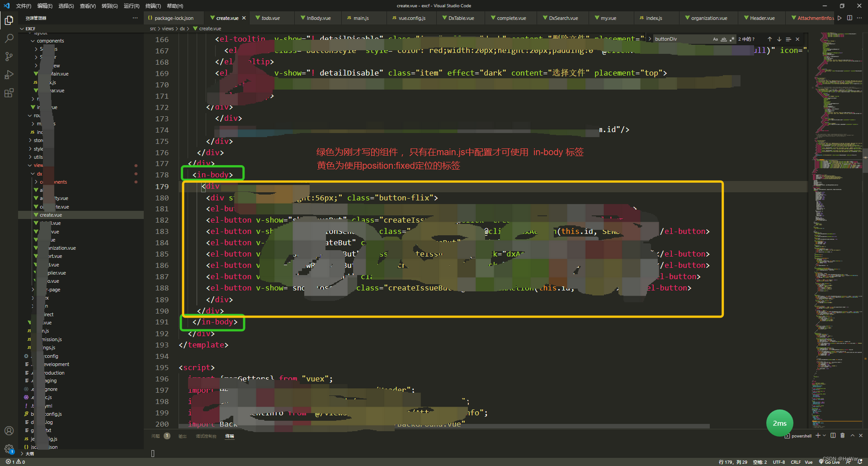868x466 pixels.
Task: Go to previous find match
Action: coord(769,39)
